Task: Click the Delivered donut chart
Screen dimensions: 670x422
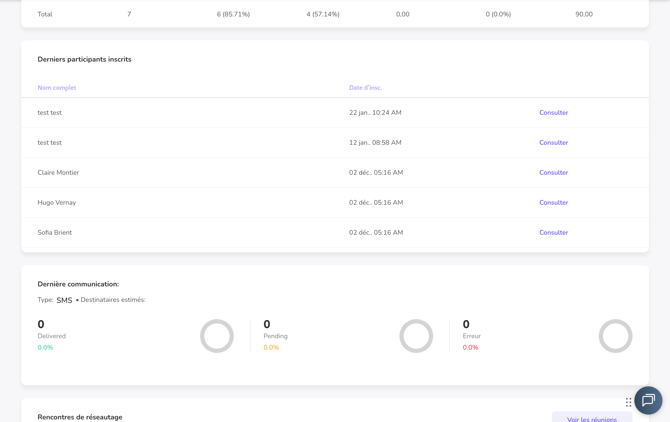Action: click(216, 336)
